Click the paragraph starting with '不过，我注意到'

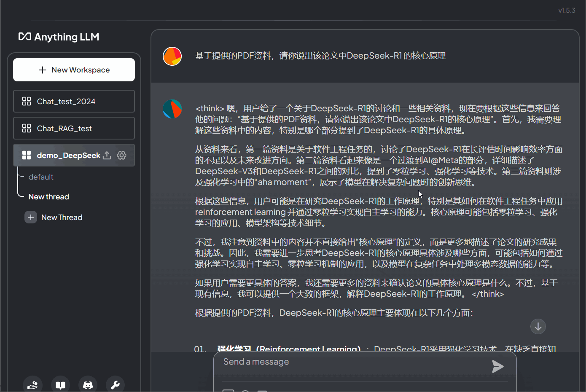coord(379,253)
